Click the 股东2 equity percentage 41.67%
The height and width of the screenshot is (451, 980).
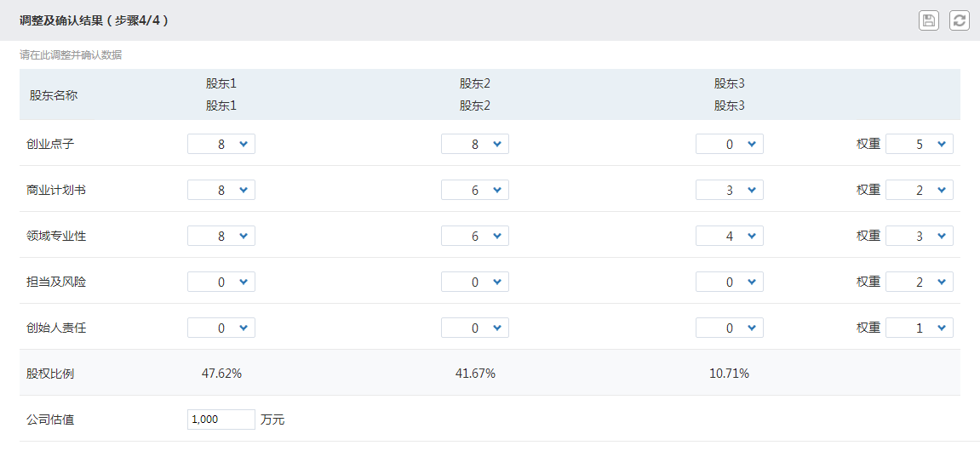coord(475,374)
